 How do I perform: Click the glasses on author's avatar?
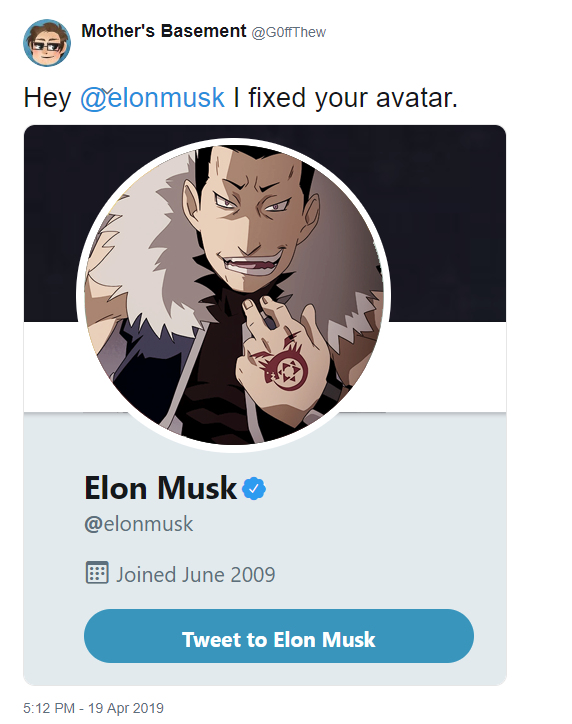click(x=45, y=46)
